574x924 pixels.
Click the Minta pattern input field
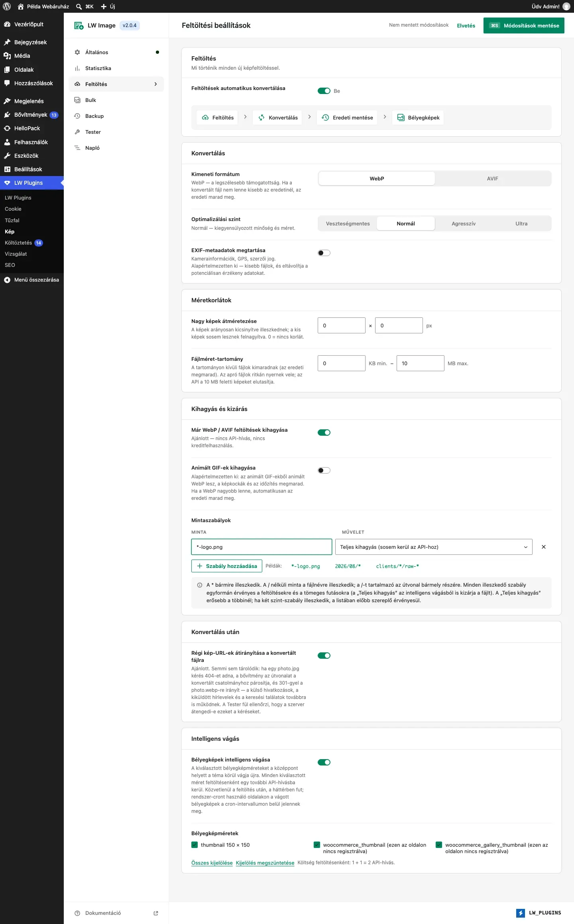pos(261,547)
